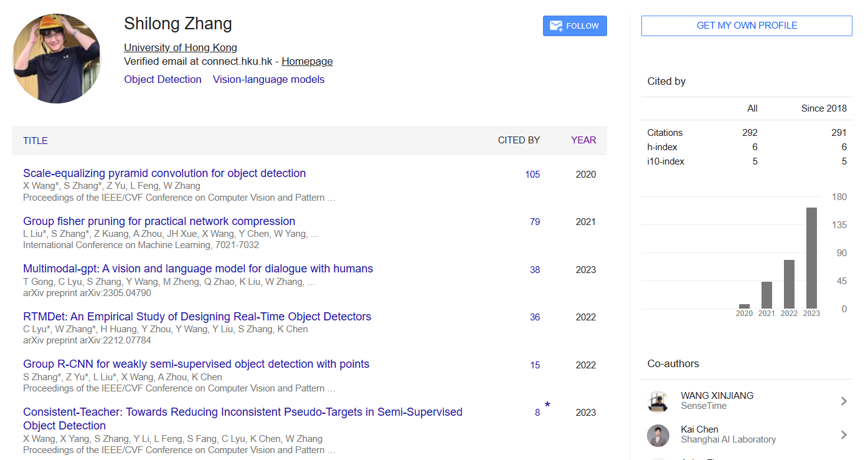
Task: Sort publications by CITED BY header
Action: click(519, 140)
